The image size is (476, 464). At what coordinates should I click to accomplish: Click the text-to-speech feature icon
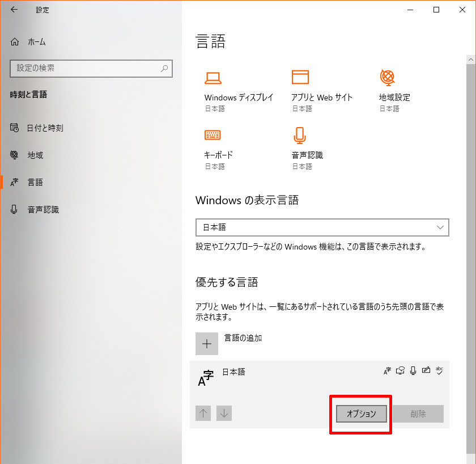(400, 371)
